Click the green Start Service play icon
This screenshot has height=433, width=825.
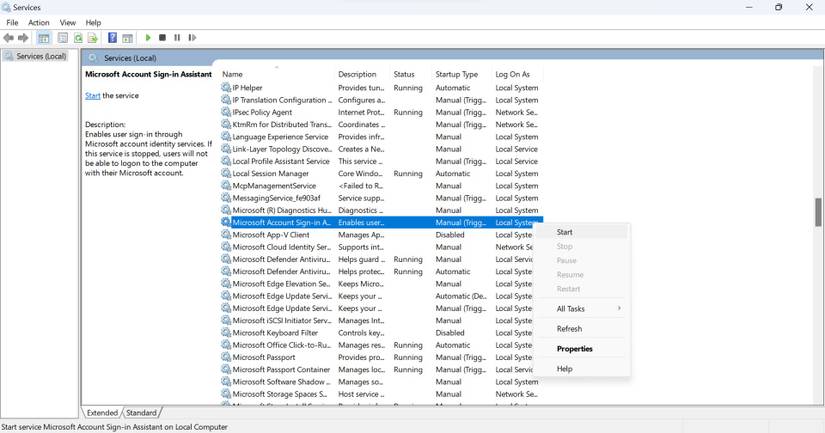148,38
